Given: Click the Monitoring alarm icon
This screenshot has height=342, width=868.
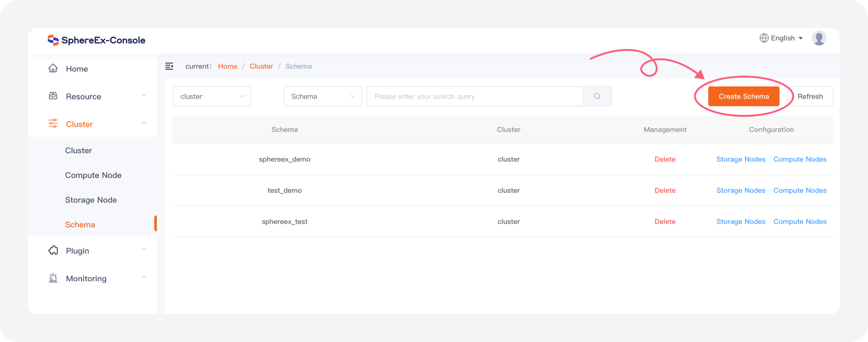Looking at the screenshot, I should [53, 278].
